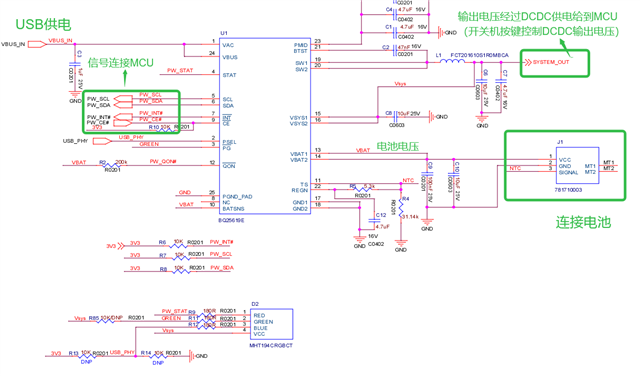Select the 3V3 power port arrow symbol
The image size is (640, 376).
121,246
